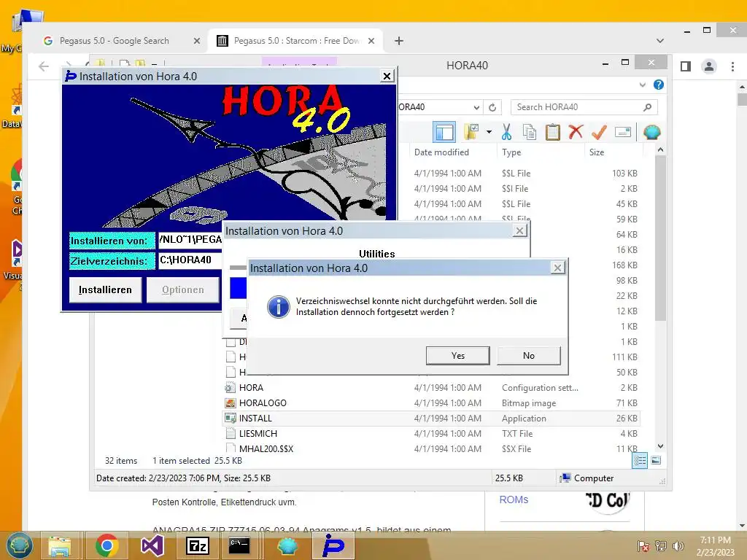Image resolution: width=747 pixels, height=560 pixels.
Task: Open File Explorer from taskbar
Action: coord(60,545)
